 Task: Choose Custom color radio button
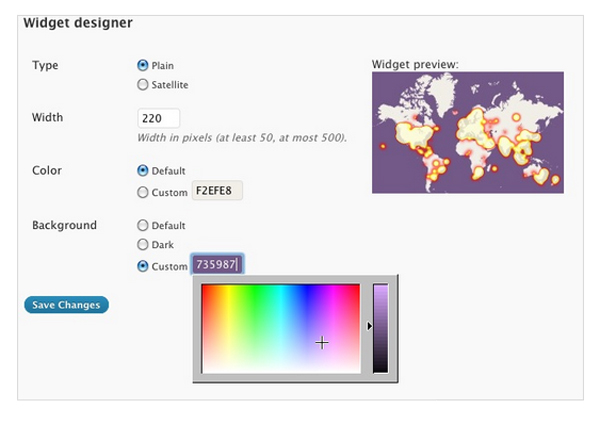pos(142,192)
